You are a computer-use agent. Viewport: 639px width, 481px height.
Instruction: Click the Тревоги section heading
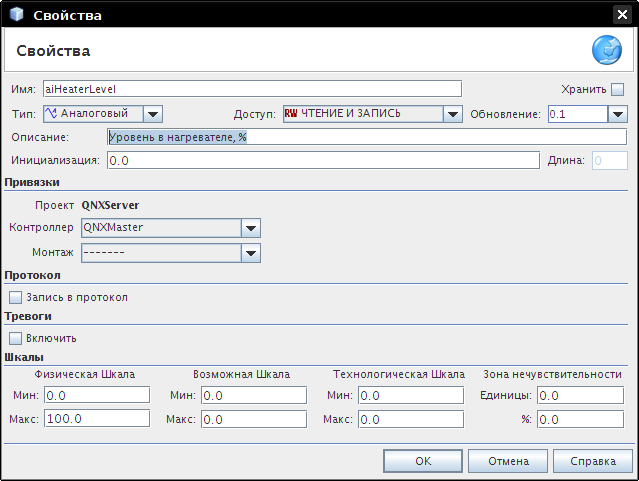point(28,316)
